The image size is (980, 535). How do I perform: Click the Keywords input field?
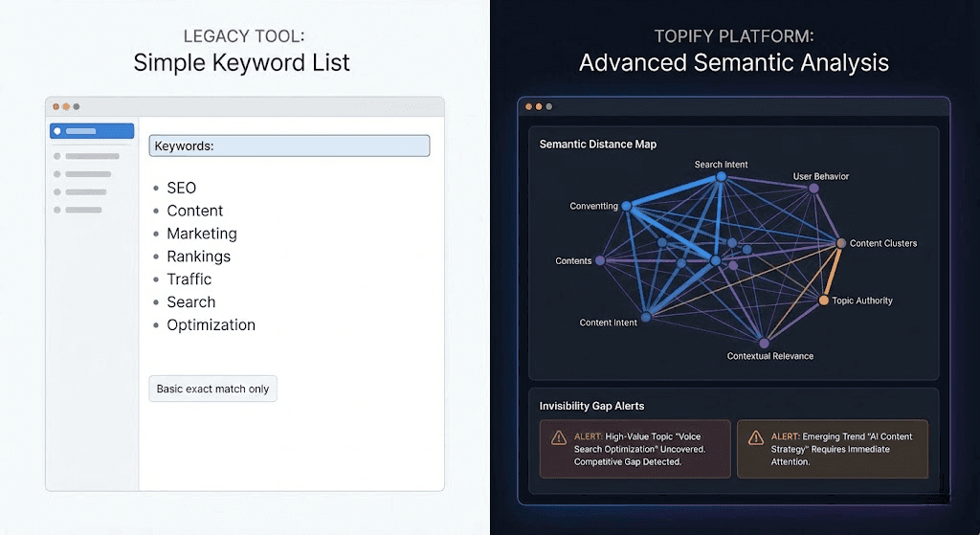(289, 145)
